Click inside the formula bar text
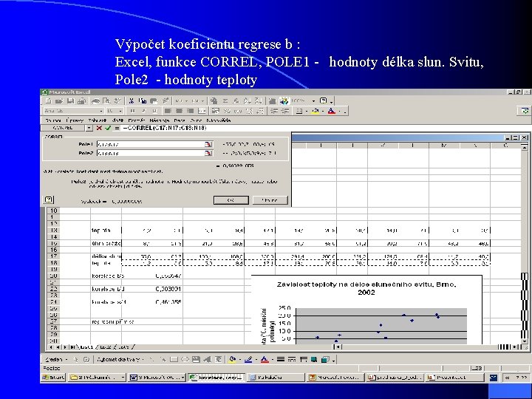This screenshot has height=399, width=532. click(165, 128)
